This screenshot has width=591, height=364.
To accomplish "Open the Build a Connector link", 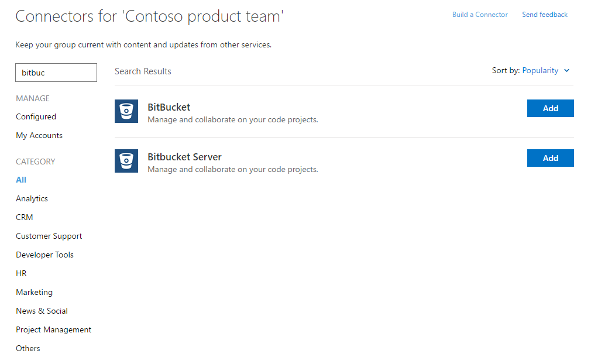I will pos(480,14).
